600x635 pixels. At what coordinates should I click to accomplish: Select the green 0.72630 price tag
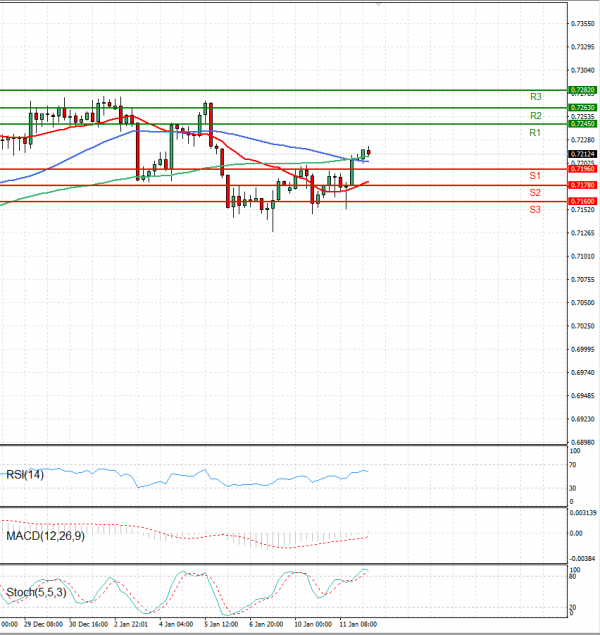tap(582, 107)
